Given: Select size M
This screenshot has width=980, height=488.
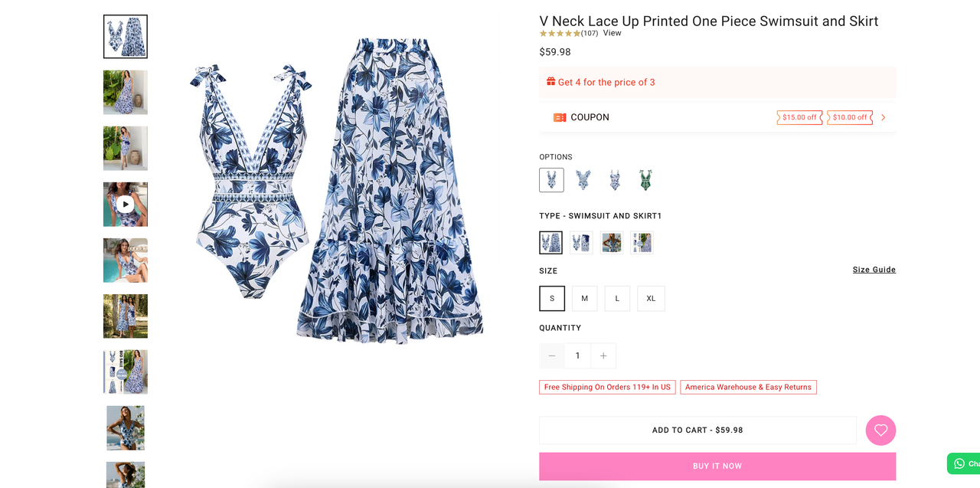Looking at the screenshot, I should 584,298.
